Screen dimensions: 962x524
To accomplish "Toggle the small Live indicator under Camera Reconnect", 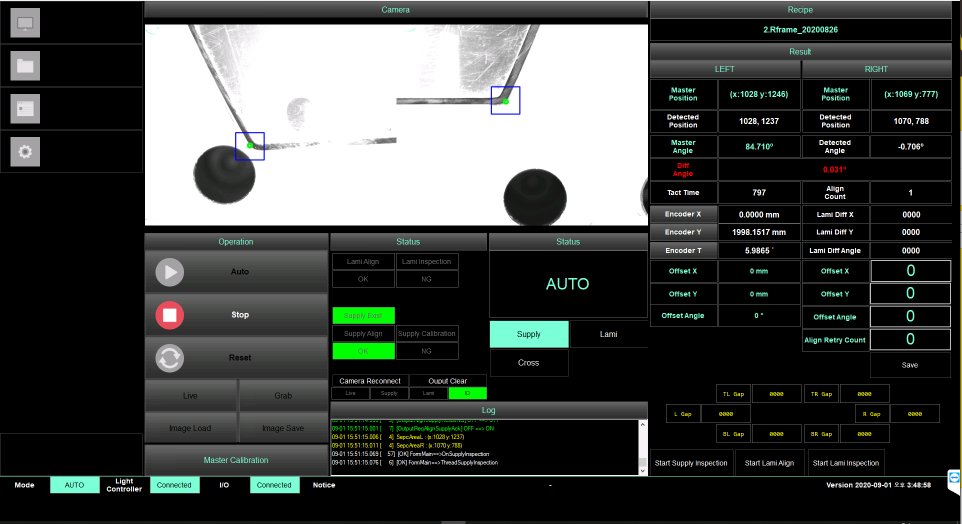I will click(350, 393).
